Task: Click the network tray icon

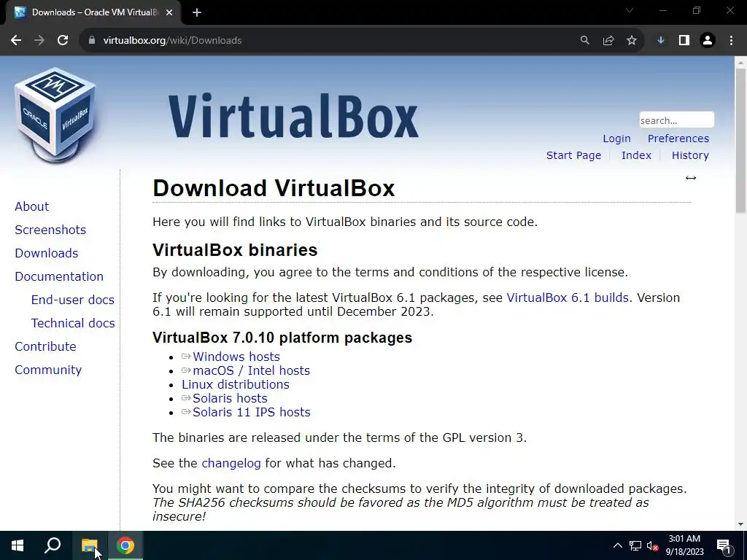Action: pos(635,545)
